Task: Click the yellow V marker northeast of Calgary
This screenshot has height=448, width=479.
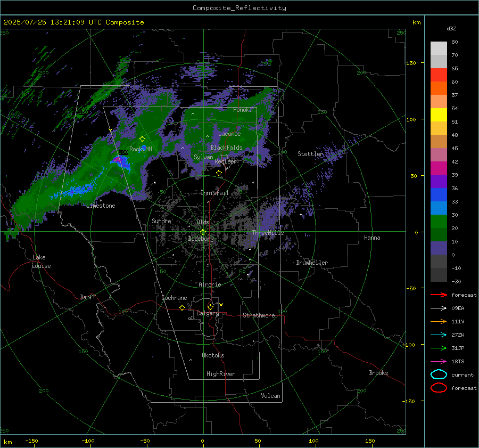Action: (x=221, y=305)
